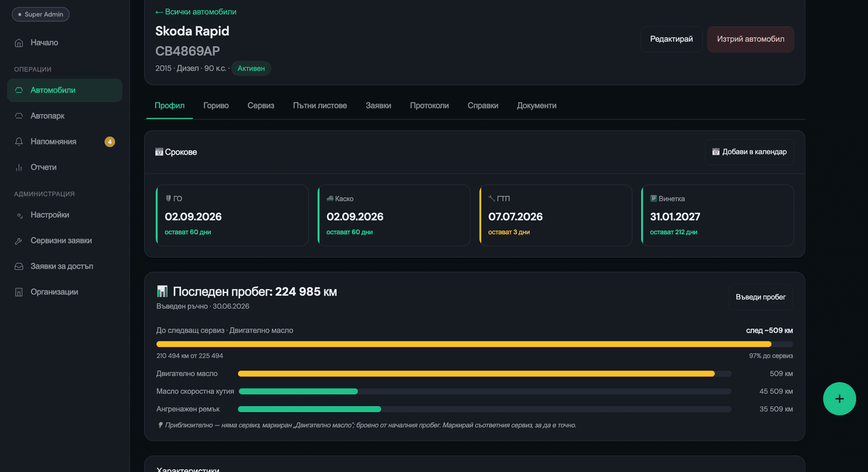Click the inbox icon beside Заявки за достъп
Screen dimensions: 868x472
[x=19, y=266]
